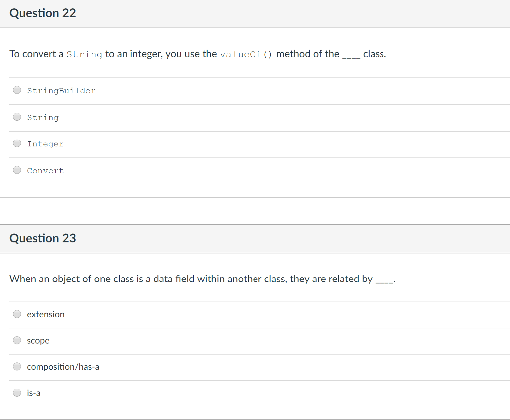Choose Integer as Question 22 answer
Image resolution: width=510 pixels, height=420 pixels.
[17, 143]
